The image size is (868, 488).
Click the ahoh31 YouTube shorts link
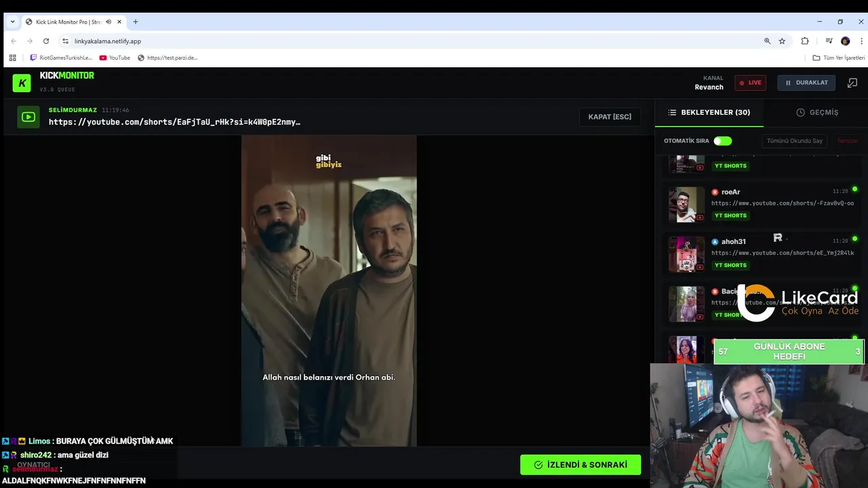[783, 253]
